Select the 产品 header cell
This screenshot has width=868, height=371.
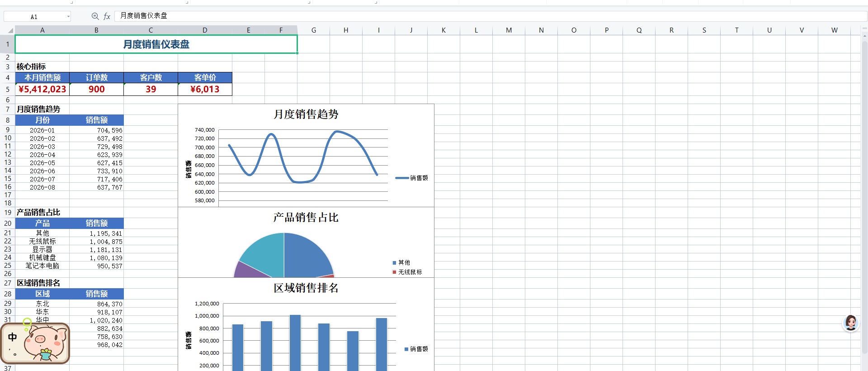(42, 224)
